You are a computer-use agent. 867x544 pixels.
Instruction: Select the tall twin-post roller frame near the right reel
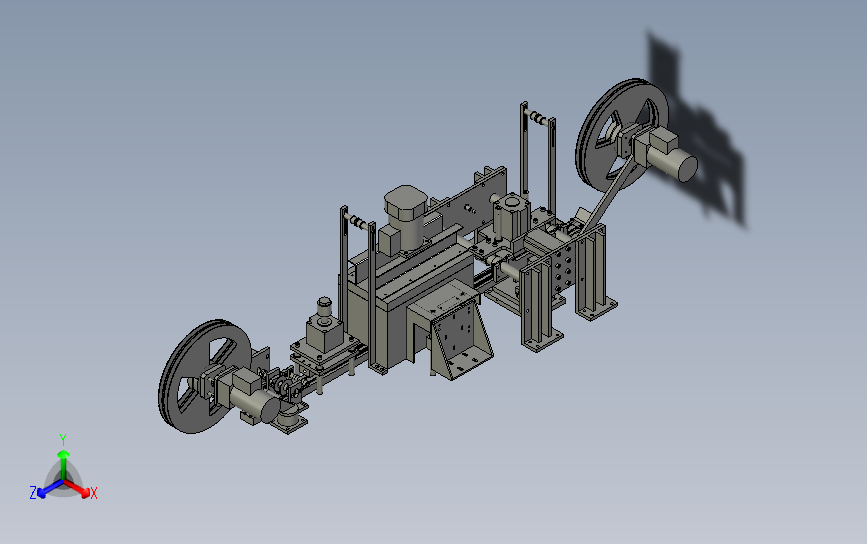(537, 158)
